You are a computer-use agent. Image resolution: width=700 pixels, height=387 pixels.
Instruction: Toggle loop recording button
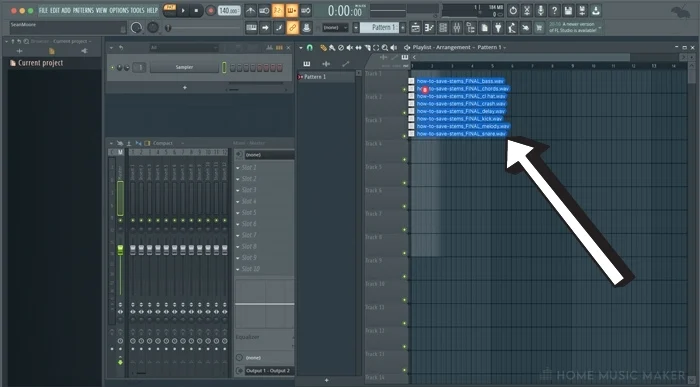[306, 10]
